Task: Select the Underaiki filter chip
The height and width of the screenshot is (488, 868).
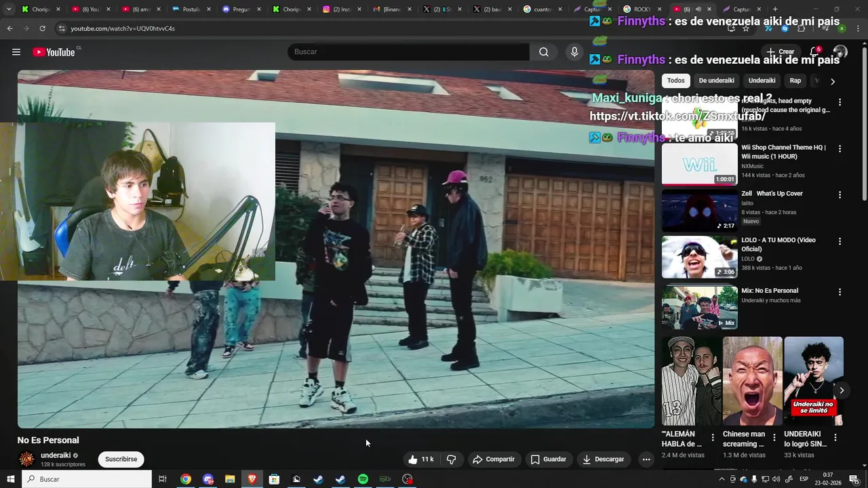Action: click(762, 81)
